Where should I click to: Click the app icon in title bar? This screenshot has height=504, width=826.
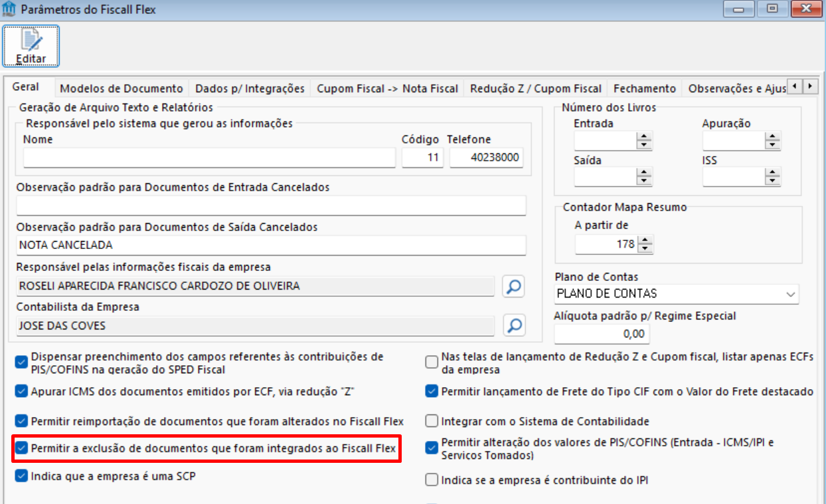pyautogui.click(x=9, y=10)
